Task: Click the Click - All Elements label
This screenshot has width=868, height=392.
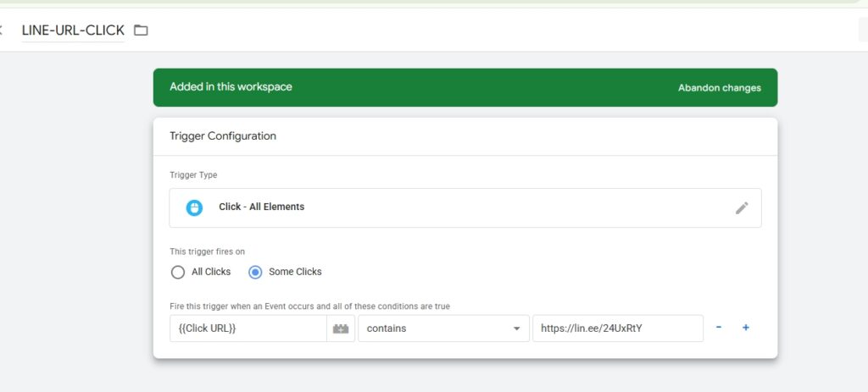Action: pyautogui.click(x=261, y=207)
